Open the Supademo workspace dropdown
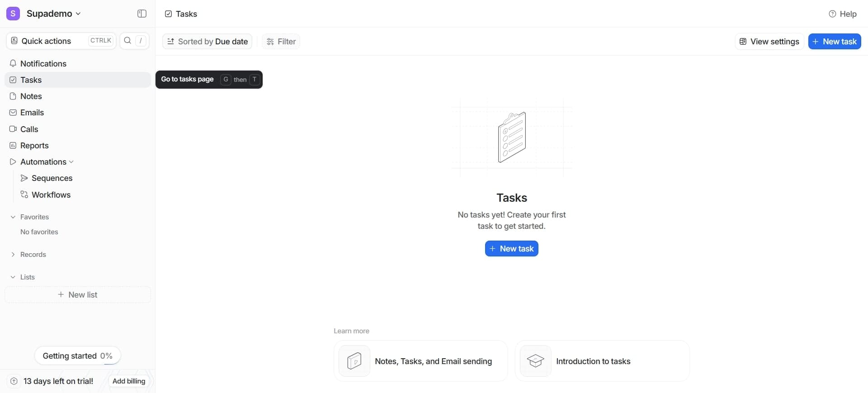This screenshot has width=868, height=393. click(x=54, y=14)
